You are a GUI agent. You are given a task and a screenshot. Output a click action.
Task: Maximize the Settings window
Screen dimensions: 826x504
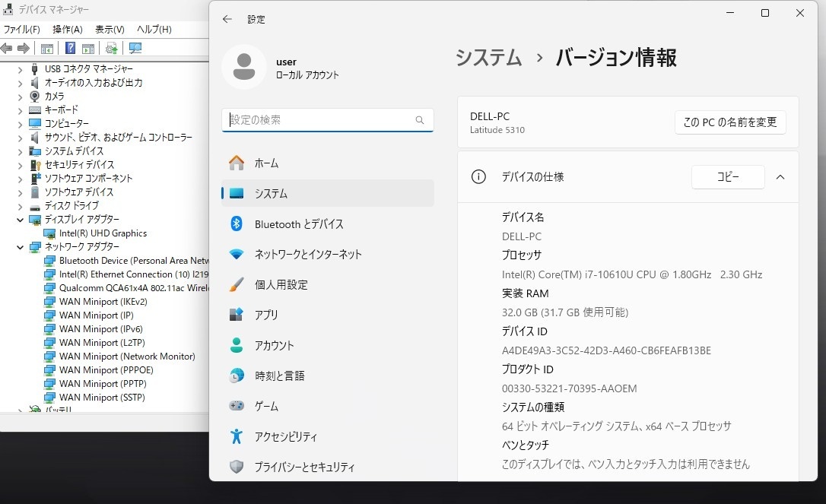click(765, 13)
